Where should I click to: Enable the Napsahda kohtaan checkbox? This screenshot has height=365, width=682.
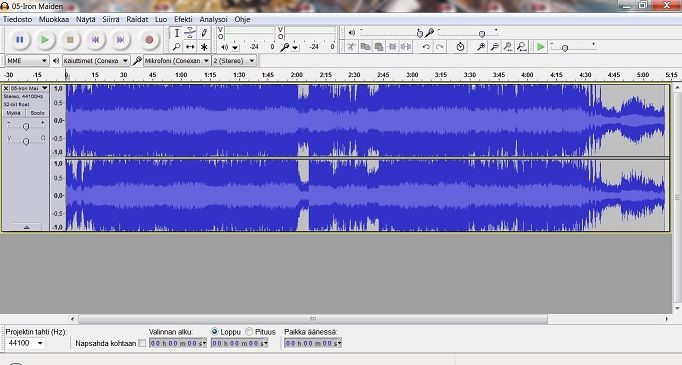point(142,343)
